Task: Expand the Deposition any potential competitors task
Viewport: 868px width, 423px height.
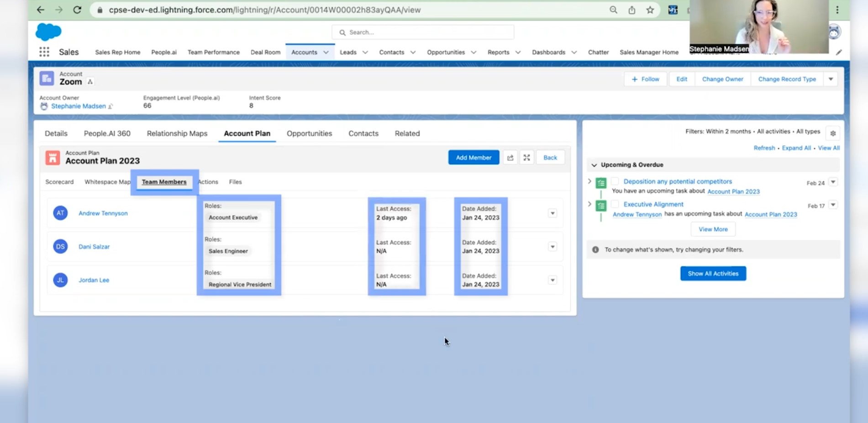Action: click(x=589, y=181)
